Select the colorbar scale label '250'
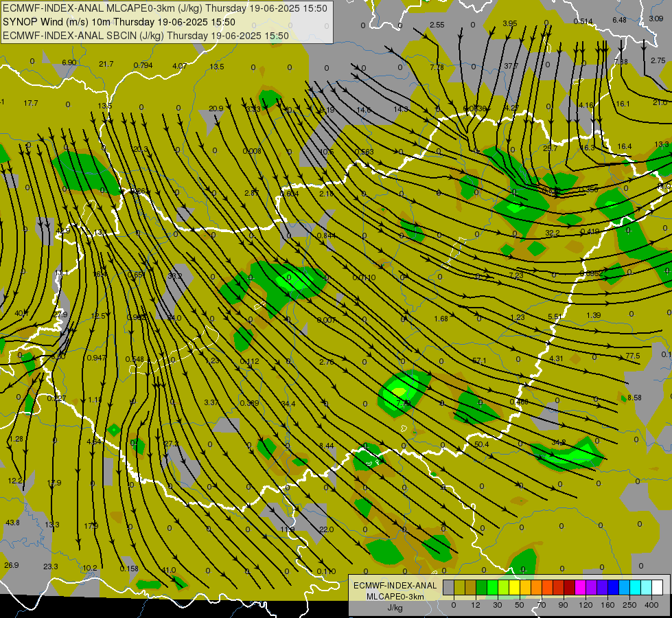Screen dimensions: 672x618 [629, 605]
